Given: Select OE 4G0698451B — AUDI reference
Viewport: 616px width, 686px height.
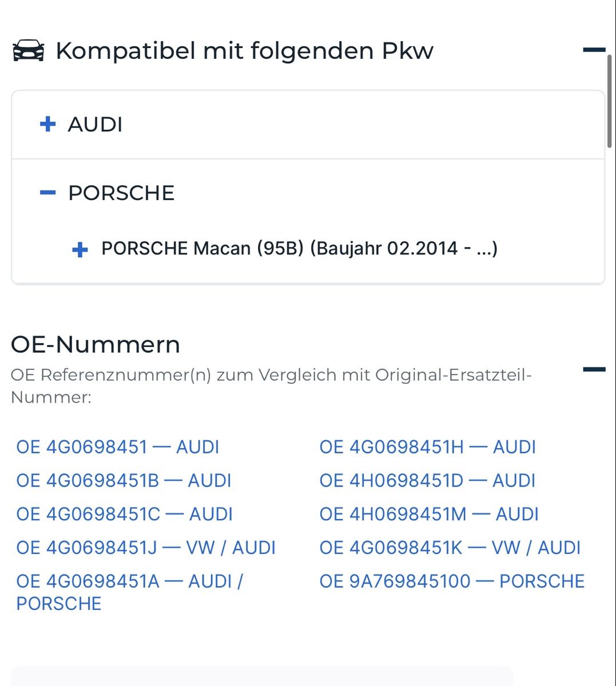Looking at the screenshot, I should [124, 481].
